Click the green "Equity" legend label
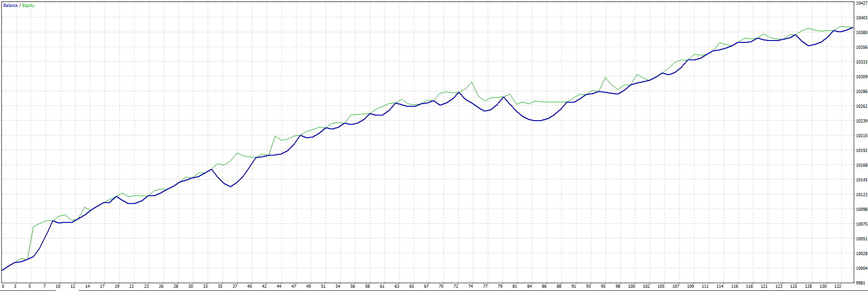Screen dimensions: 868x291 click(x=28, y=6)
